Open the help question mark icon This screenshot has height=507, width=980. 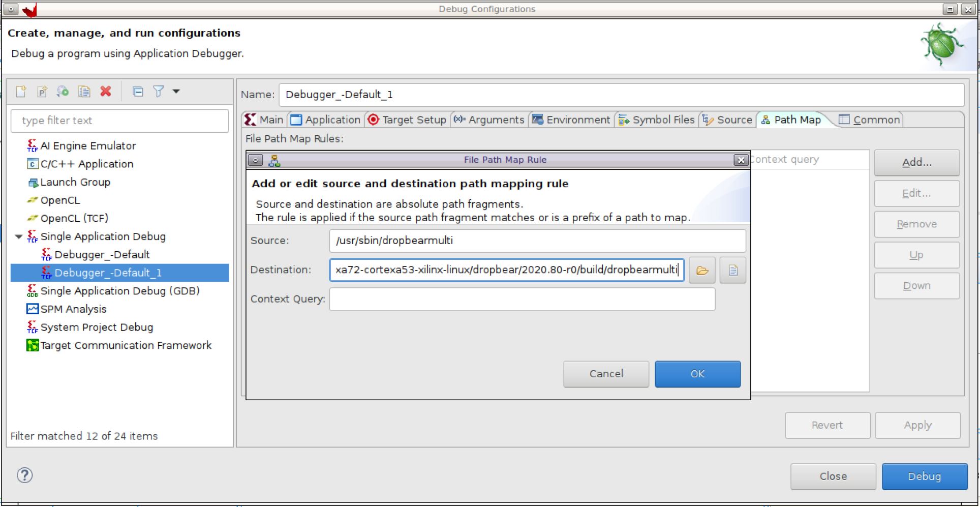[24, 475]
